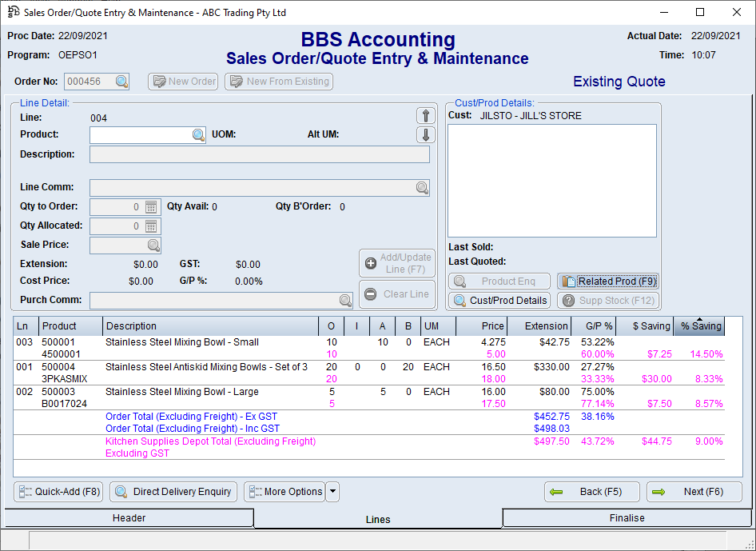Click the Order No search magnifier icon
756x551 pixels.
click(121, 82)
